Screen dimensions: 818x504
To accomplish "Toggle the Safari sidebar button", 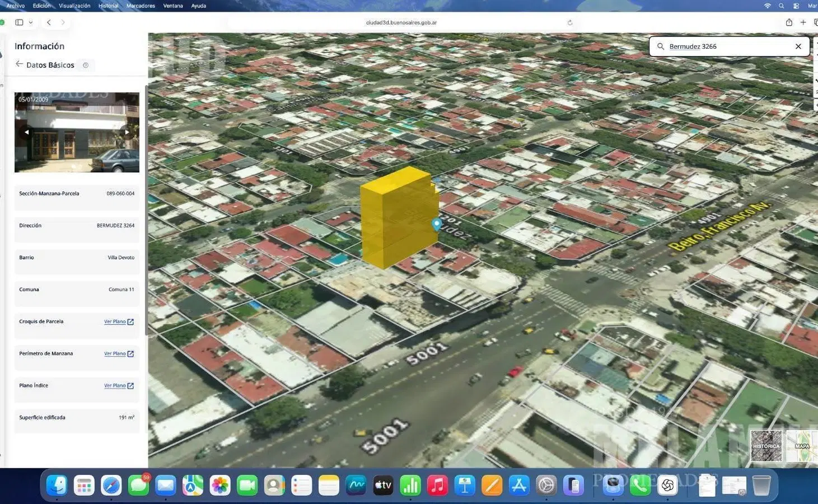I will pyautogui.click(x=19, y=22).
